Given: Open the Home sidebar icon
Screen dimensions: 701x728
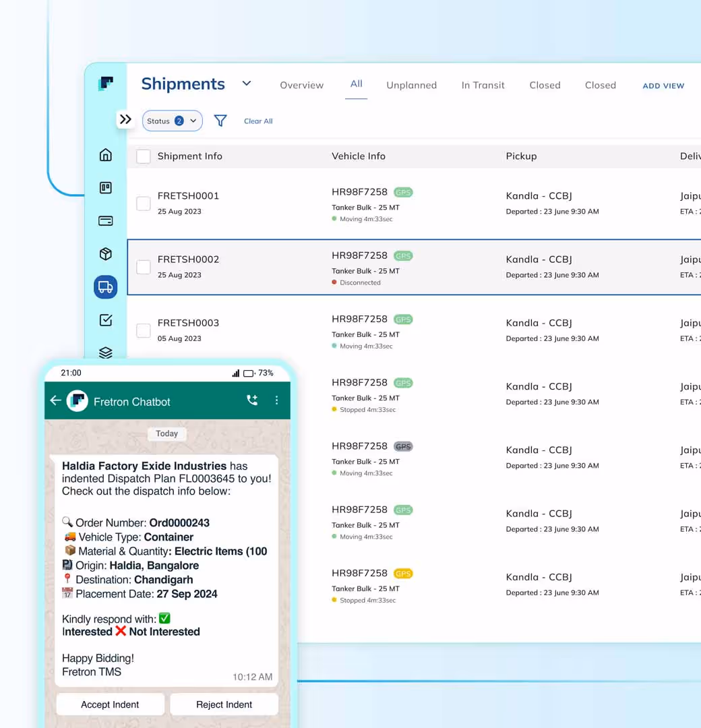Looking at the screenshot, I should pyautogui.click(x=106, y=154).
